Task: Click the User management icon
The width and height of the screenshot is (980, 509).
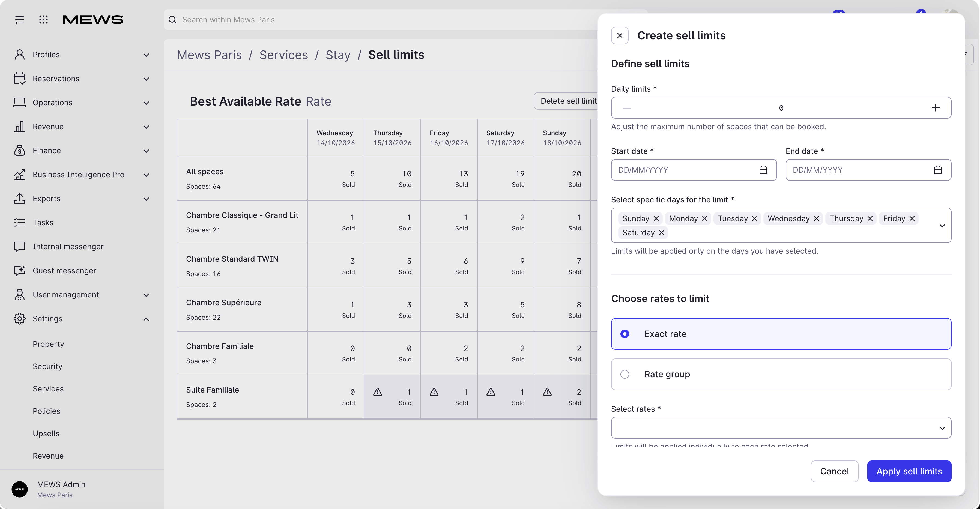Action: point(19,294)
